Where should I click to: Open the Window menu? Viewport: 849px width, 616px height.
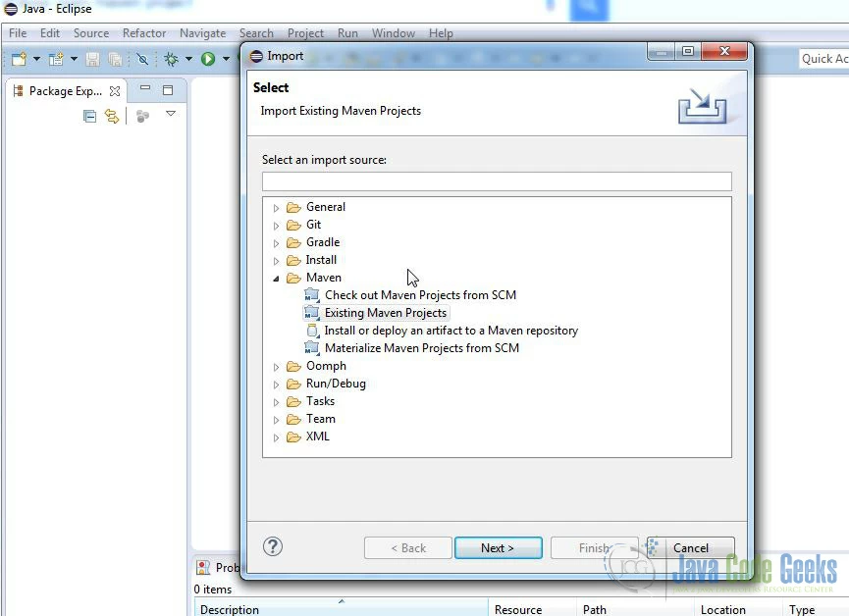pos(394,33)
